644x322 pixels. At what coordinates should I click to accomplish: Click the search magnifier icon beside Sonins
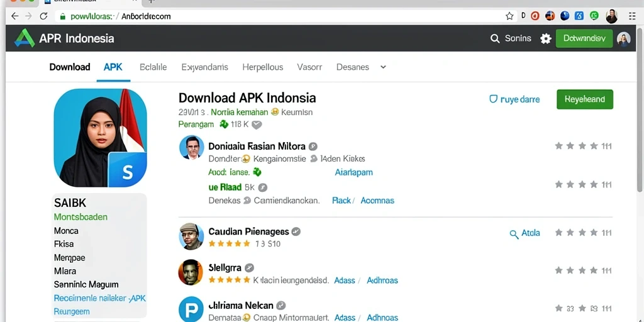495,38
